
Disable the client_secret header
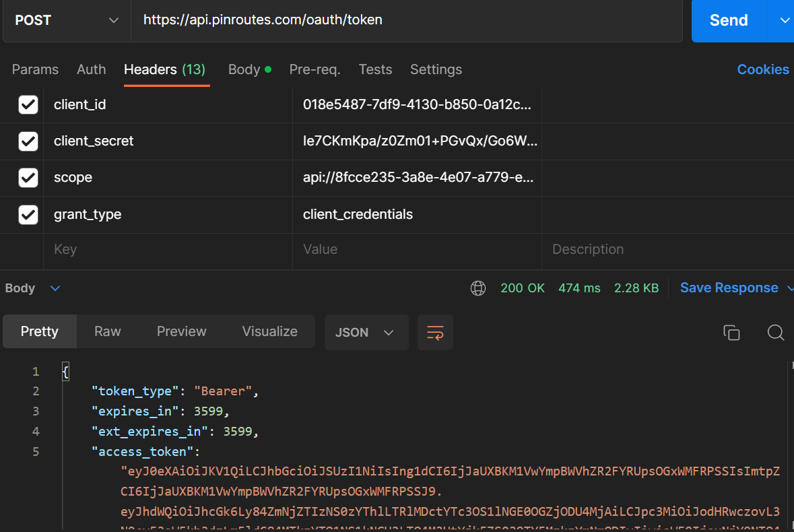(x=28, y=141)
